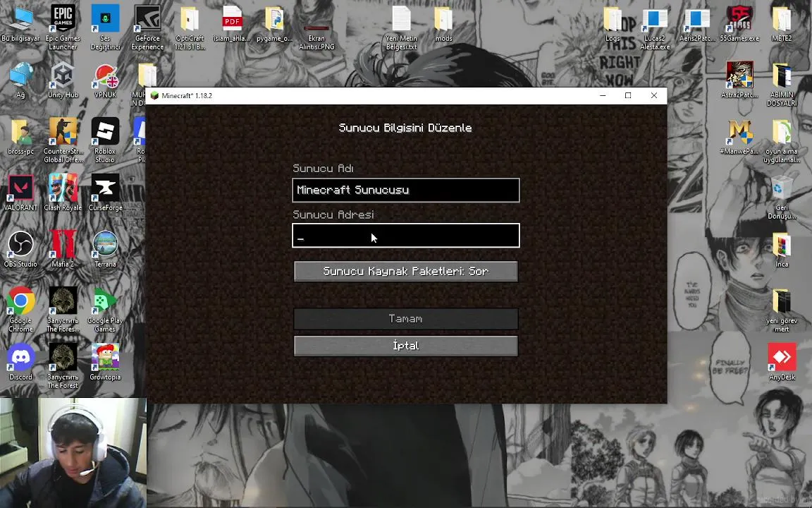
Task: Select Aeris2Patcher desktop icon
Action: click(697, 25)
